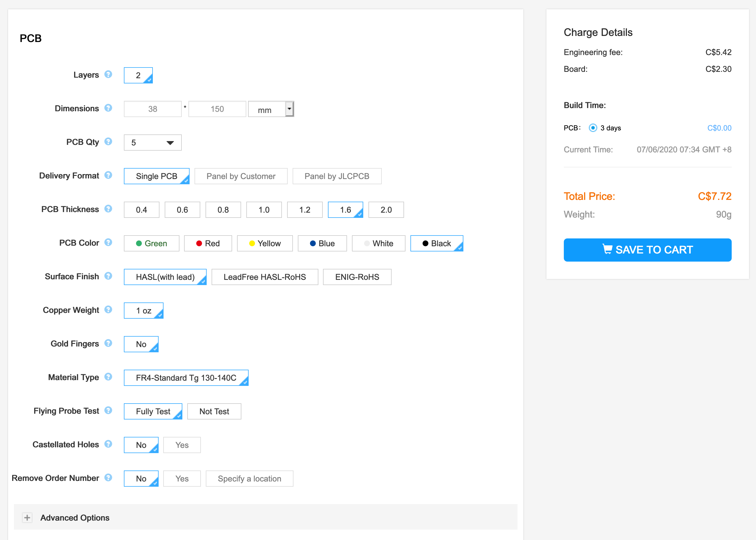Viewport: 756px width, 540px height.
Task: Open help icon next to PCB Color
Action: [x=108, y=242]
